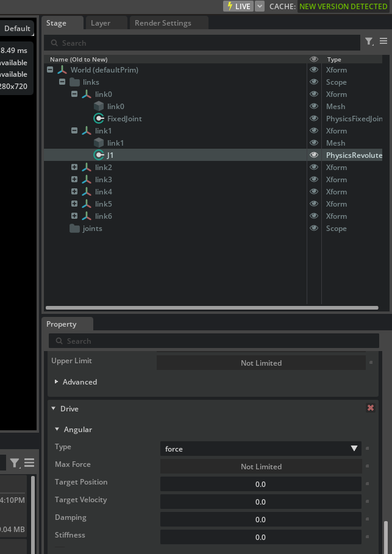This screenshot has width=392, height=554.
Task: Remove the Drive section with red X
Action: 371,408
